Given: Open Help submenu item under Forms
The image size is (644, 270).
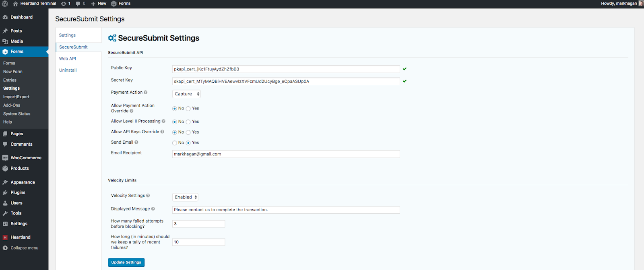Looking at the screenshot, I should coord(7,122).
